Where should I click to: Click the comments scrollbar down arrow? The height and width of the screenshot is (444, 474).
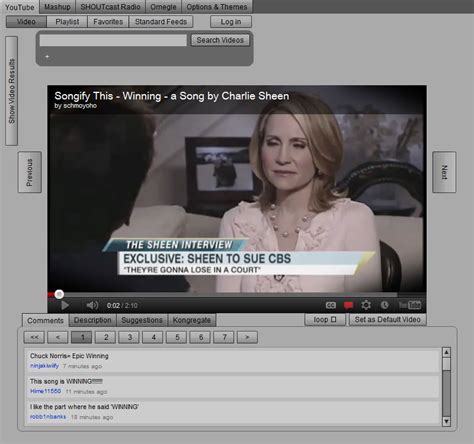tap(446, 421)
